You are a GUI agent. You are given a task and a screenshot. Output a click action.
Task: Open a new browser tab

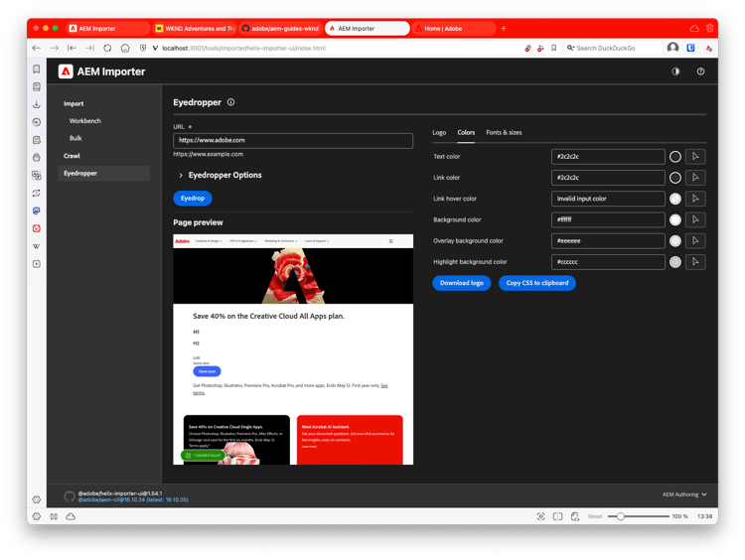click(x=504, y=29)
